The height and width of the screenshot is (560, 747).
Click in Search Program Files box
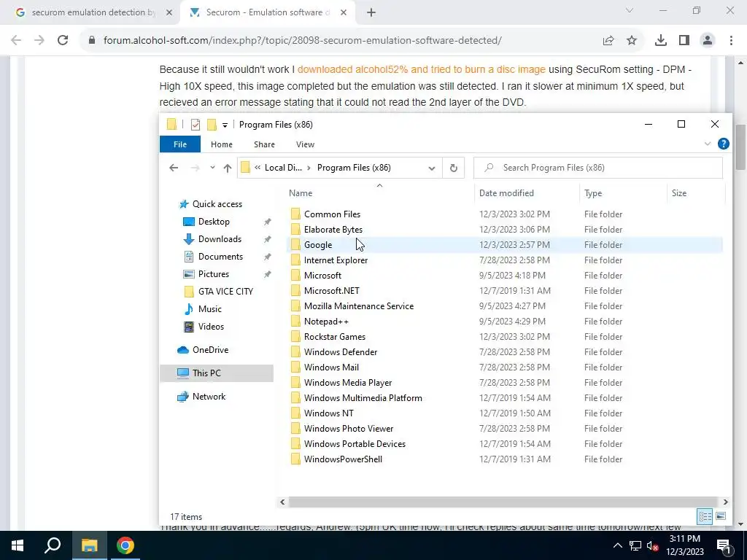598,168
